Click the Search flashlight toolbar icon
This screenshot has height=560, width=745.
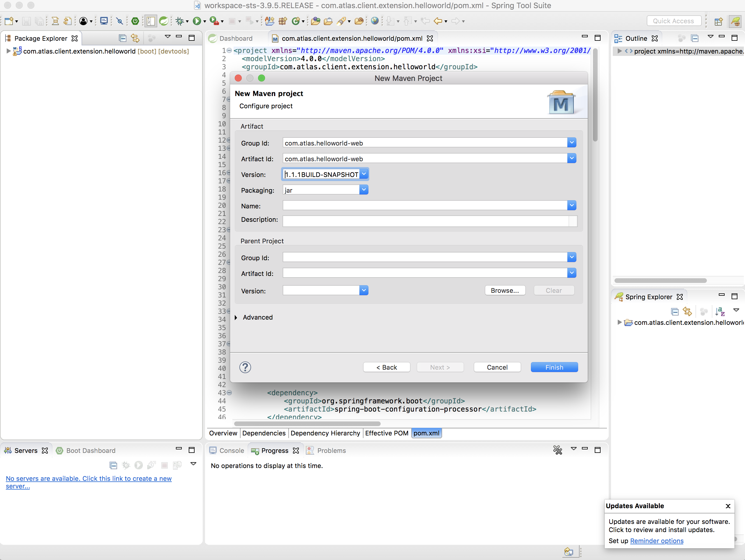[x=341, y=21]
